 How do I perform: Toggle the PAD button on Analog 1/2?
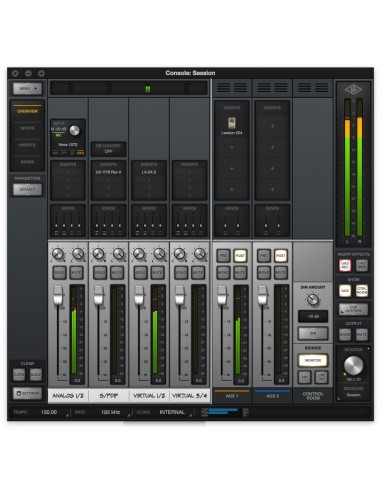[x=81, y=153]
